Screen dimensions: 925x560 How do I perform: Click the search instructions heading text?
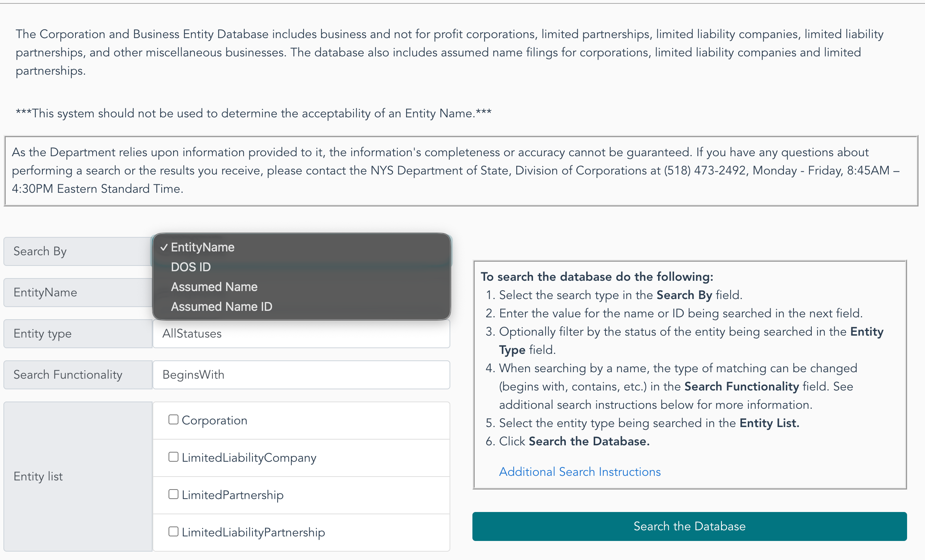tap(597, 277)
